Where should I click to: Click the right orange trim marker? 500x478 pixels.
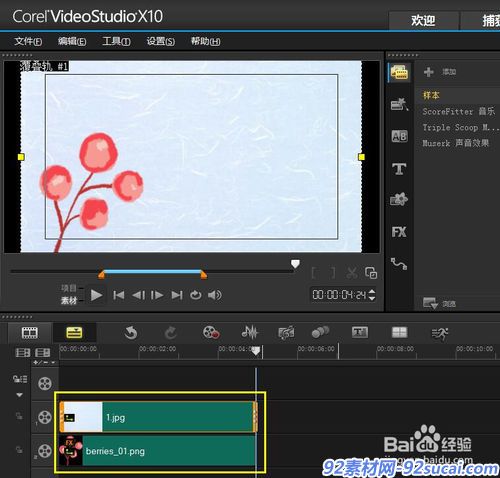click(x=203, y=274)
